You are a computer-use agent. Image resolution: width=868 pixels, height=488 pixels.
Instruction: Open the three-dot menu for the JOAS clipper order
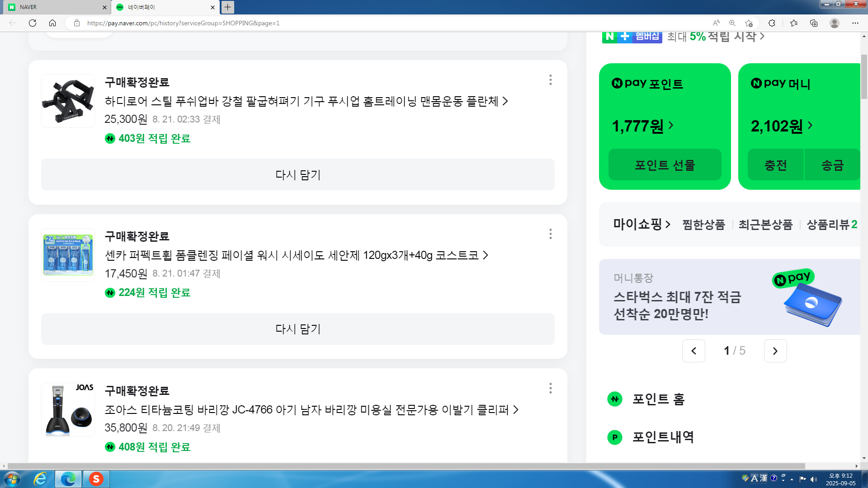[x=550, y=388]
